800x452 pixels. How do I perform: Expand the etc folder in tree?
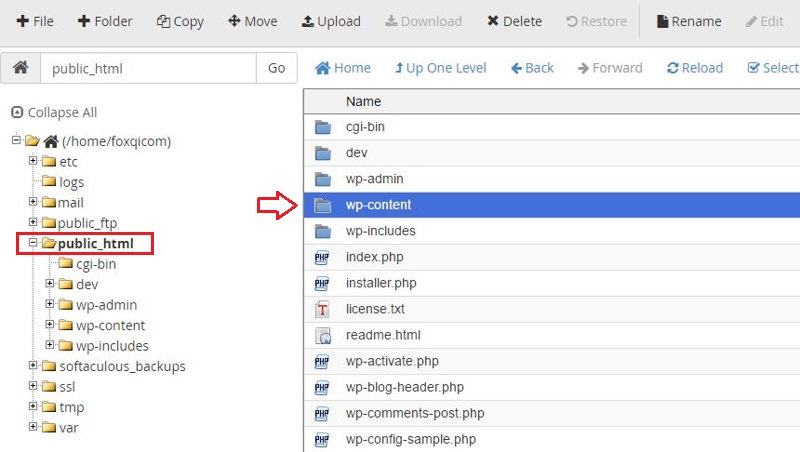tap(33, 160)
